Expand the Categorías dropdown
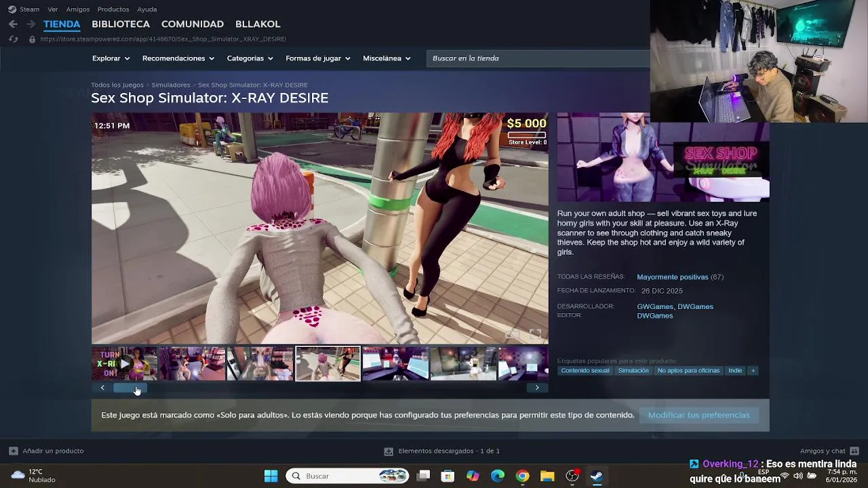The height and width of the screenshot is (488, 868). pos(250,58)
